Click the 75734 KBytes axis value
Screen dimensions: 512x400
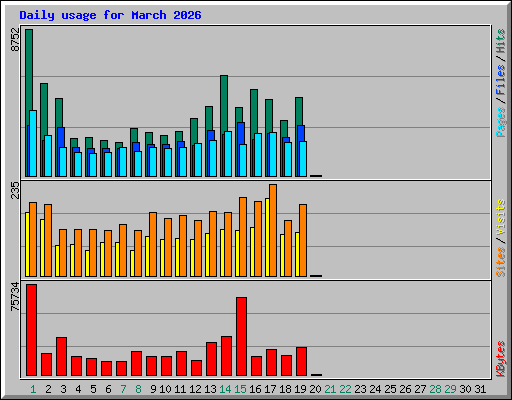pos(15,296)
